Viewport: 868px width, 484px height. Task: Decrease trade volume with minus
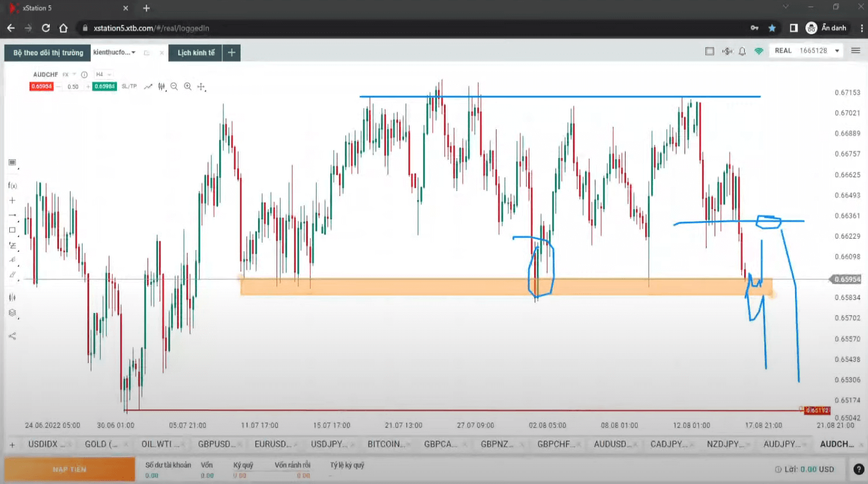(x=58, y=86)
